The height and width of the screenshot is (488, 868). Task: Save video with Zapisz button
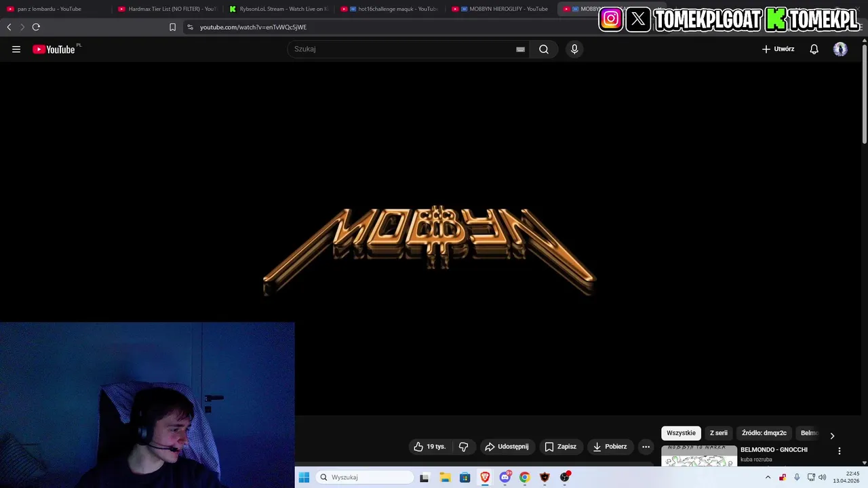tap(561, 447)
